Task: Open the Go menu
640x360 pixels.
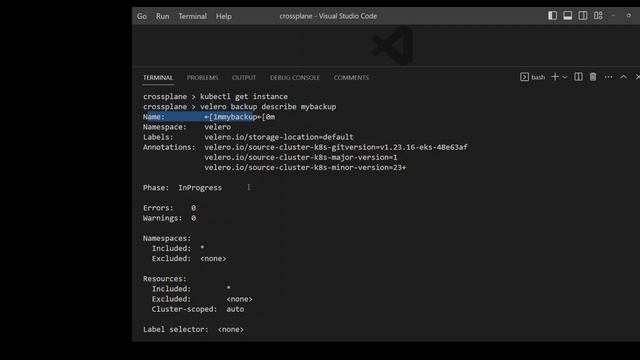Action: click(142, 16)
